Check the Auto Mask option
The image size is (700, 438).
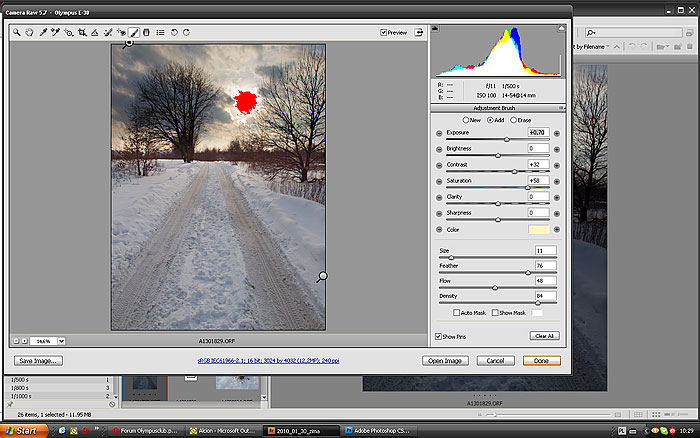pyautogui.click(x=457, y=313)
